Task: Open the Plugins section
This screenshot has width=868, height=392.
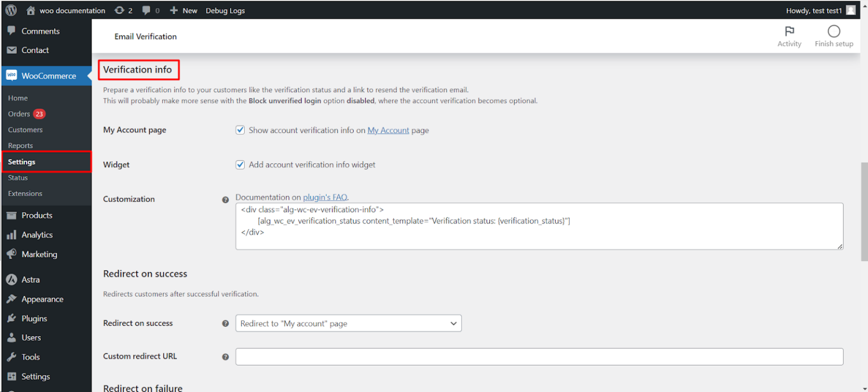Action: click(35, 318)
